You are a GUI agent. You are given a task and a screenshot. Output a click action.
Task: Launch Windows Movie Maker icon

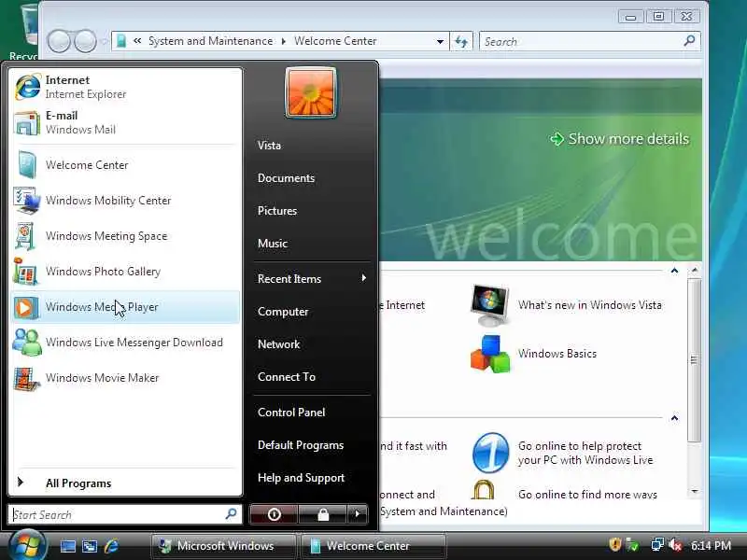pyautogui.click(x=26, y=378)
